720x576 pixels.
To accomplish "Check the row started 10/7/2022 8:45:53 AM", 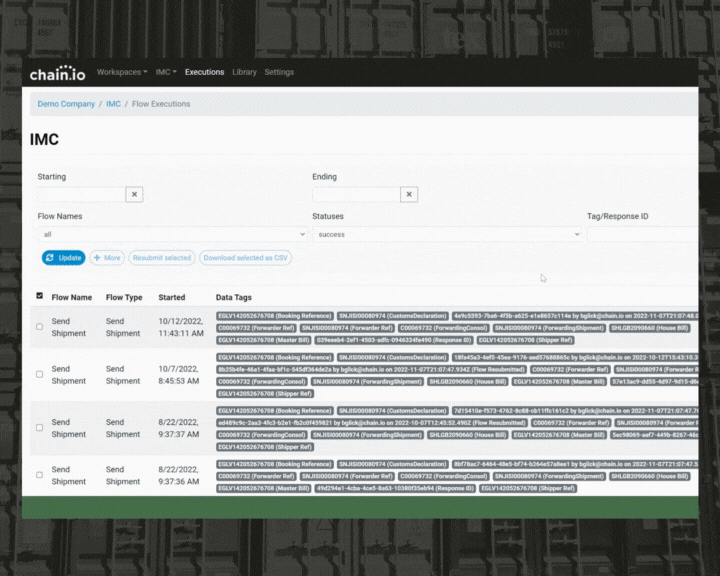I will click(39, 374).
